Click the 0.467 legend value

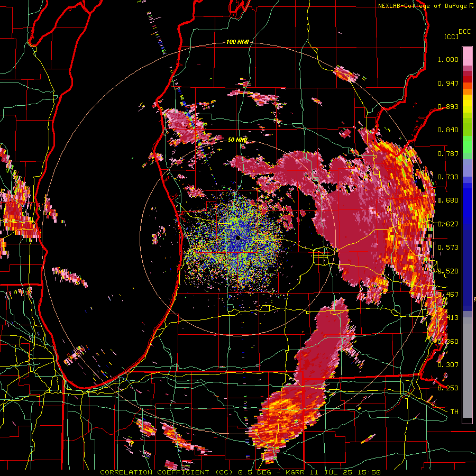click(x=448, y=295)
